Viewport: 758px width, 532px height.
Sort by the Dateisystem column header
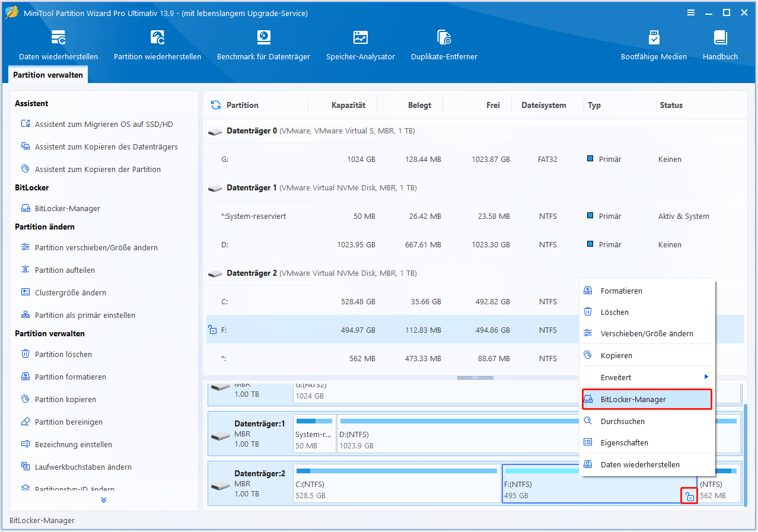[544, 105]
